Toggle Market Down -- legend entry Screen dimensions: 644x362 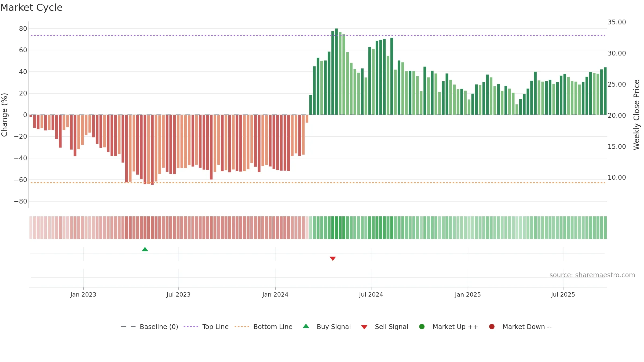(520, 327)
